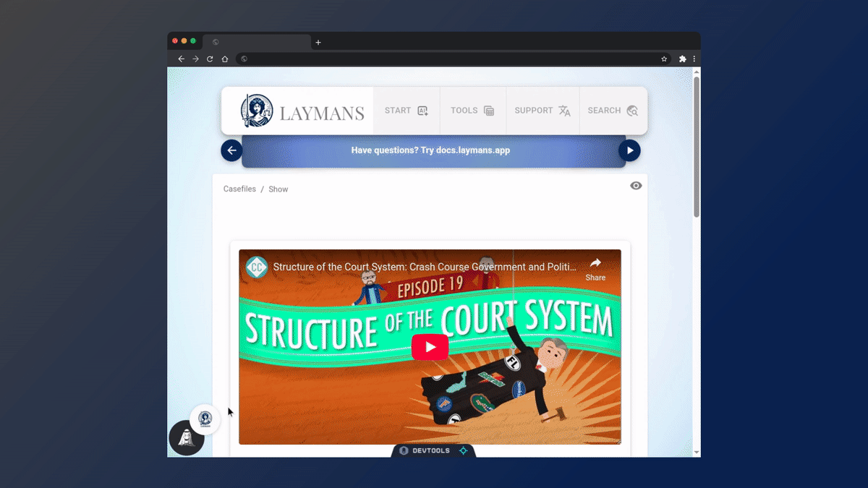This screenshot has width=868, height=488.
Task: Go to Casefiles breadcrumb
Action: pyautogui.click(x=239, y=189)
